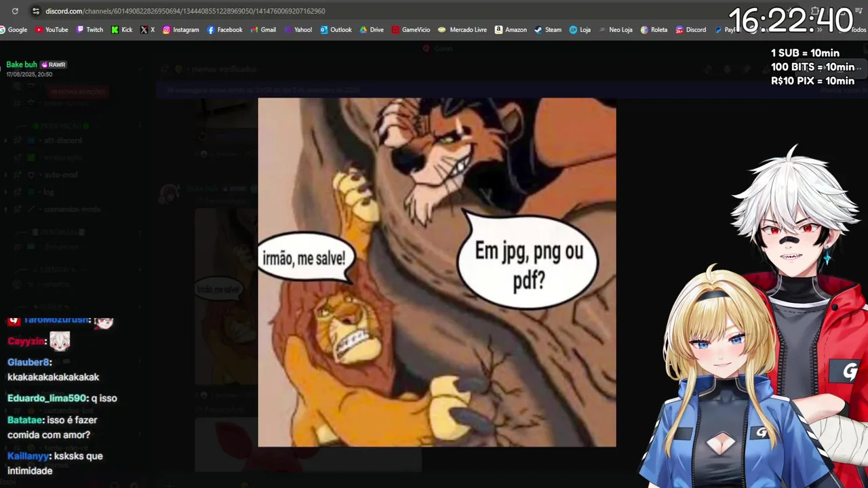
Task: Select the dimmed auto-mod channel
Action: [60, 175]
